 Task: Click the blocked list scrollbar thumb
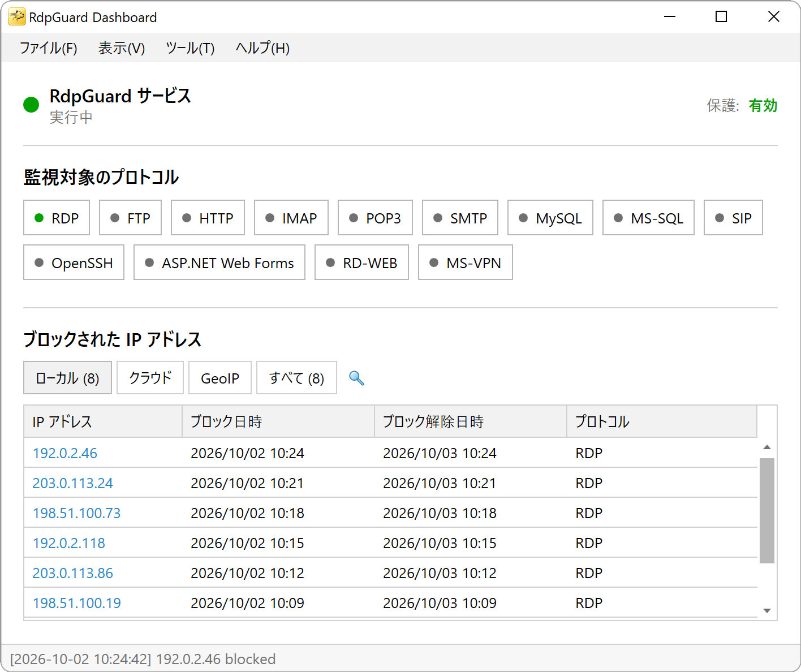[767, 511]
